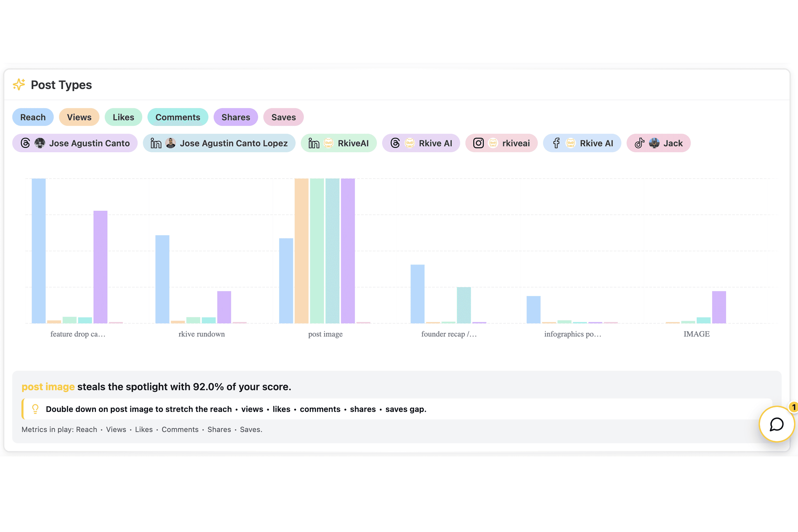The height and width of the screenshot is (532, 798).
Task: Click the LinkedIn icon on Jose Agustin Canto Lopez chip
Action: click(x=156, y=143)
